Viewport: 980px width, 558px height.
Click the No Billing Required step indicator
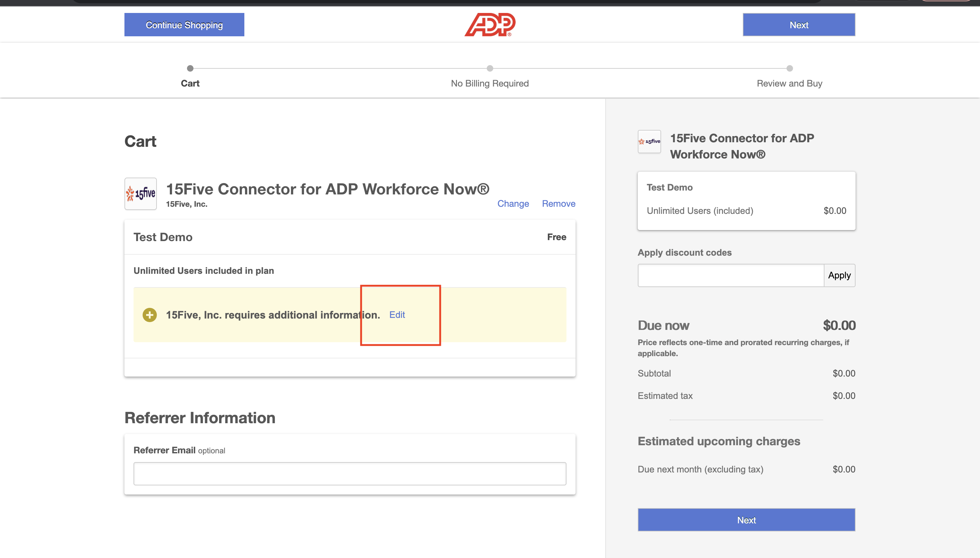[x=490, y=67]
